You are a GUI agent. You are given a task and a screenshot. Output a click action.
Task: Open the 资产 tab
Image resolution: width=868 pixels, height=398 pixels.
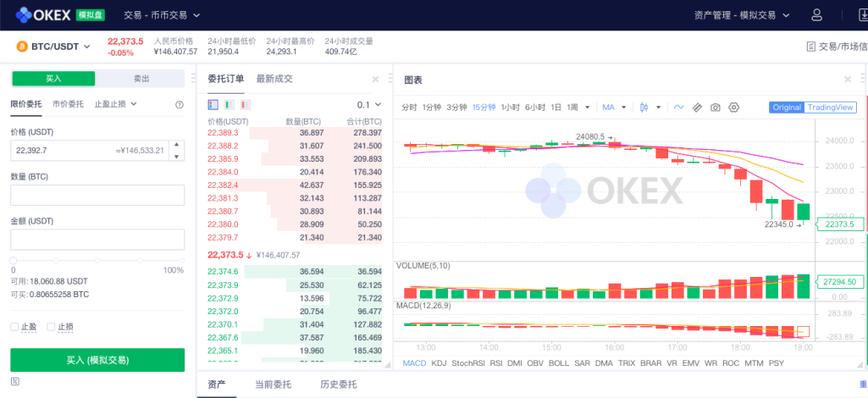(x=217, y=384)
